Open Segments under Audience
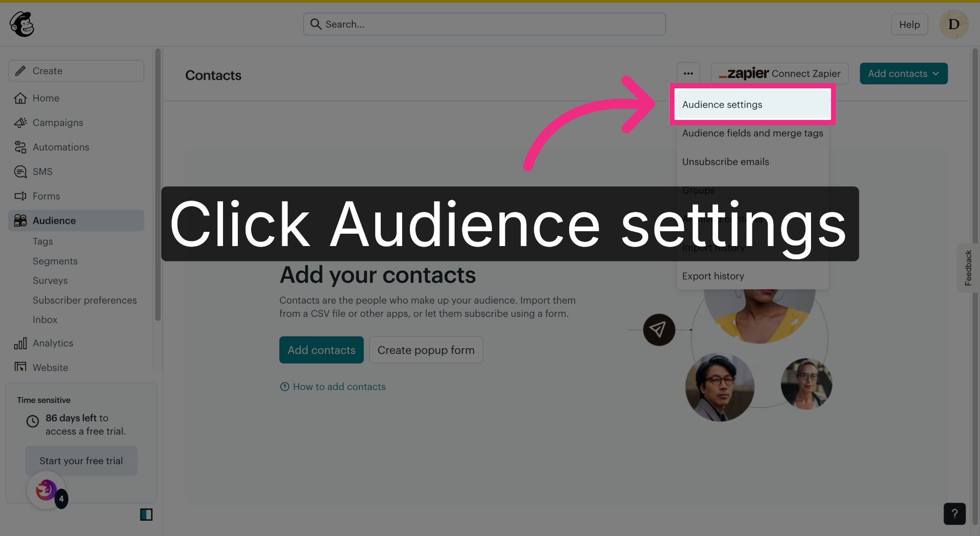The width and height of the screenshot is (980, 536). (55, 261)
